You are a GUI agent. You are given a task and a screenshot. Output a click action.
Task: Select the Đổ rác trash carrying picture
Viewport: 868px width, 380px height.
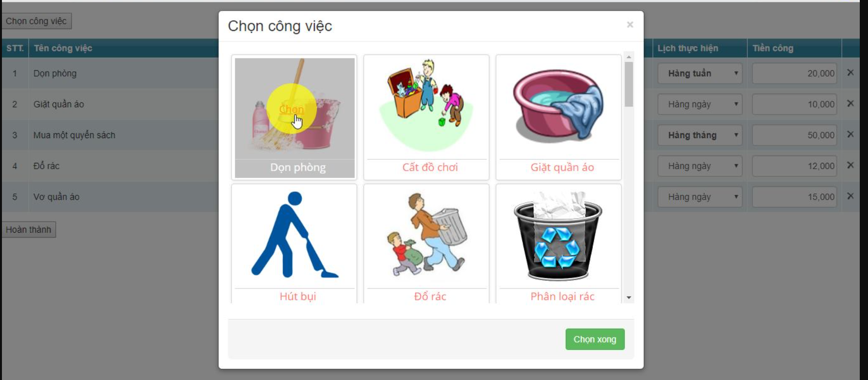pos(426,235)
